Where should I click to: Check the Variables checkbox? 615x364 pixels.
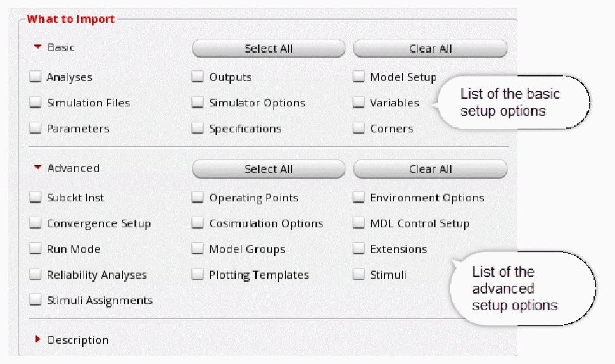click(x=359, y=103)
